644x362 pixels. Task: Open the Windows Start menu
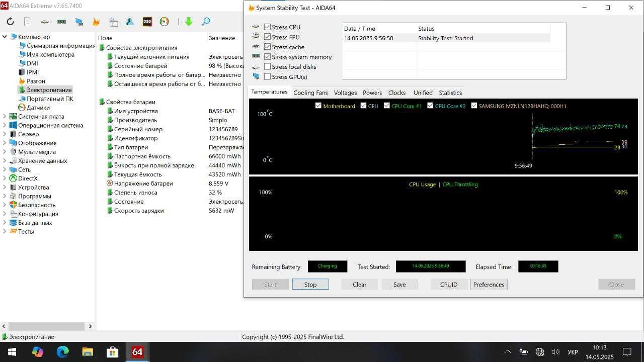pos(12,352)
